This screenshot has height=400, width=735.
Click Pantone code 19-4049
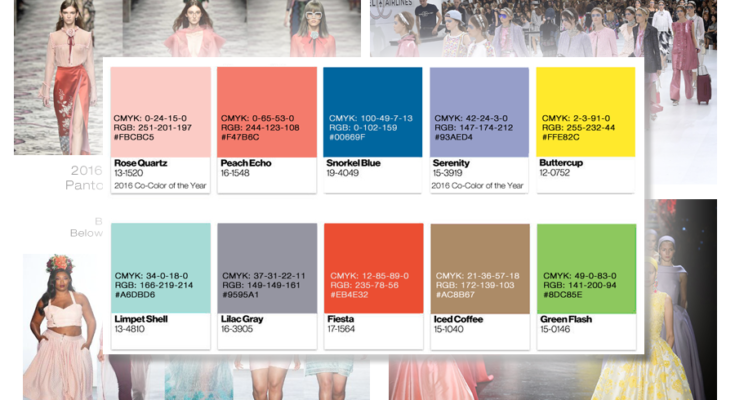point(342,173)
